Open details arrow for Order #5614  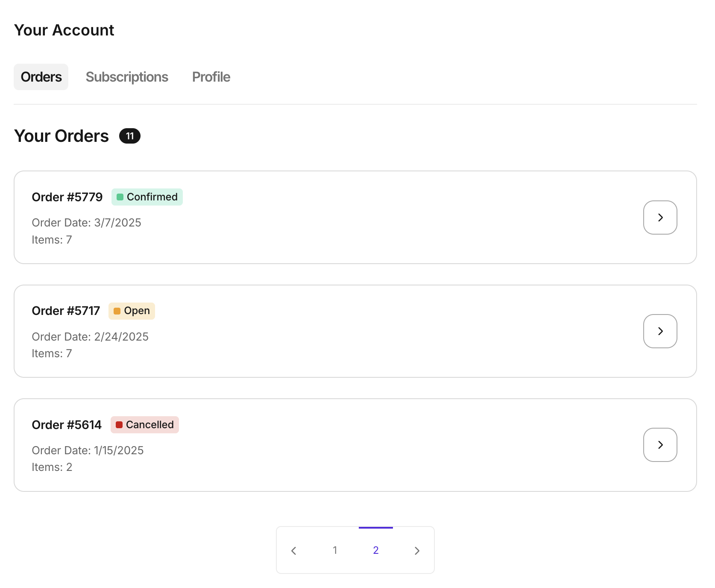[660, 445]
